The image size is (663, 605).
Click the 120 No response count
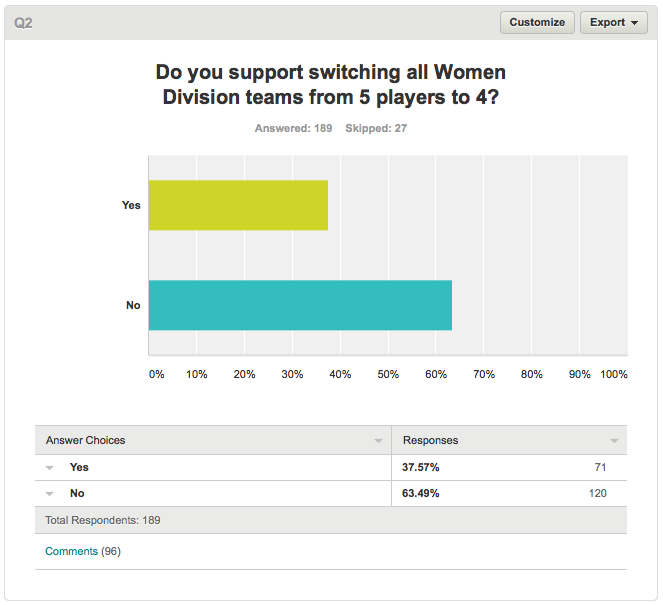point(597,493)
